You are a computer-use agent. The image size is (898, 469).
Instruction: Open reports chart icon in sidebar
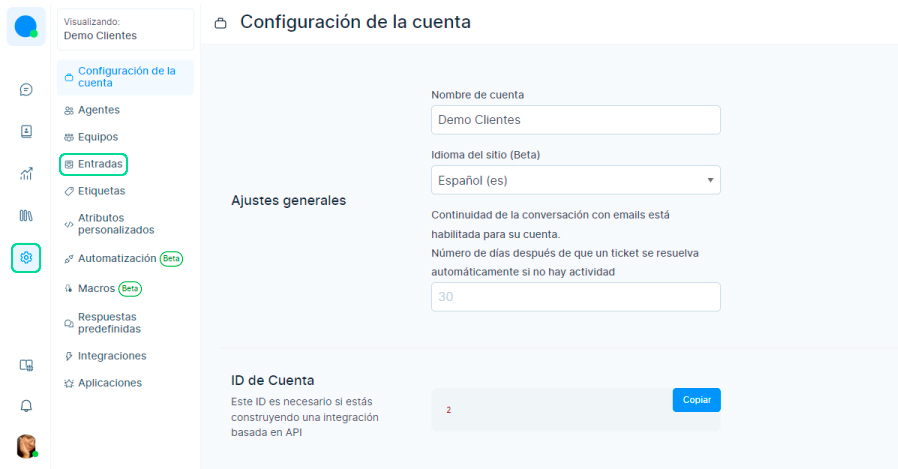26,173
